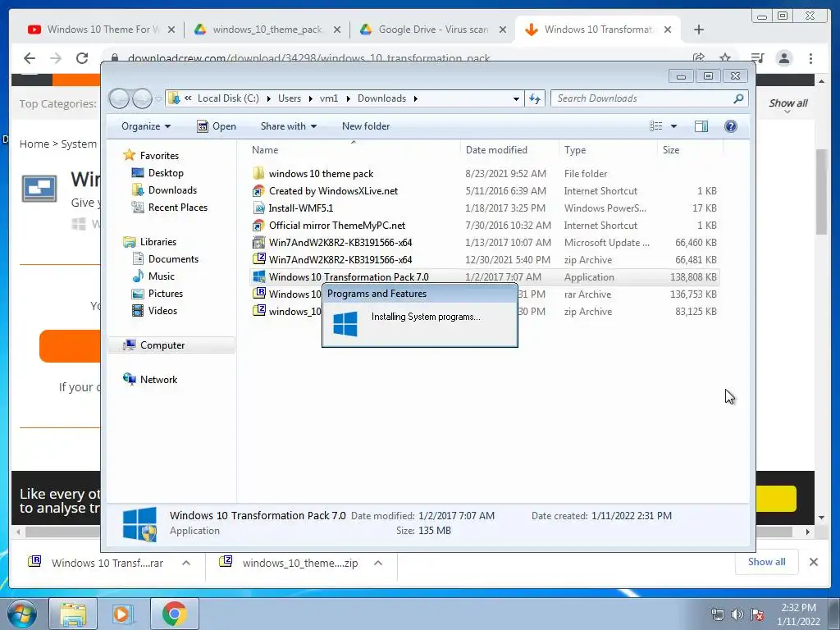The height and width of the screenshot is (630, 840).
Task: Open the Organize menu
Action: point(146,126)
